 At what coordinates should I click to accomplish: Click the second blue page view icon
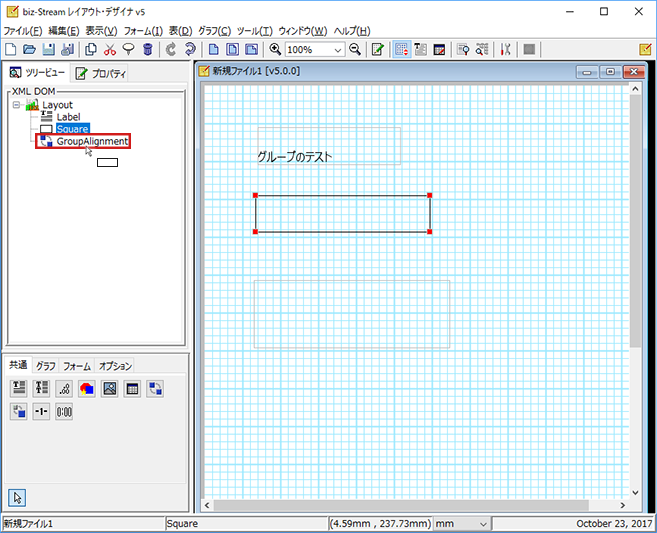pos(233,49)
